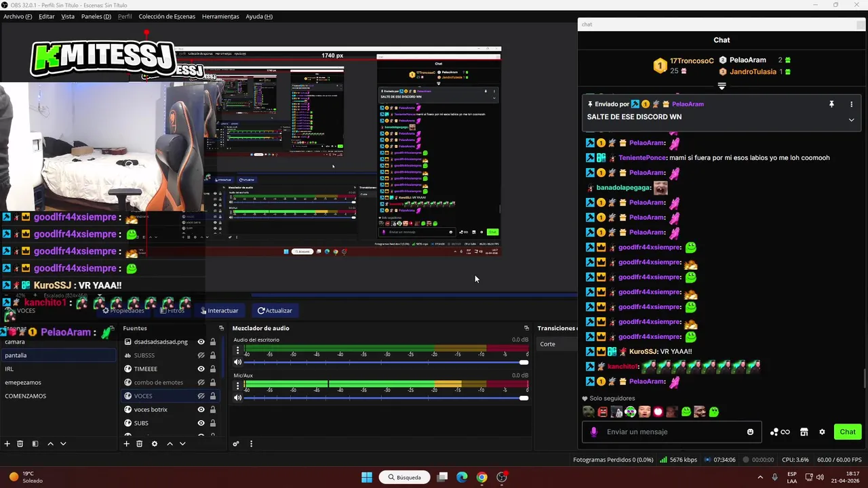Click the purple microphone icon in chat box
This screenshot has width=868, height=488.
click(594, 432)
